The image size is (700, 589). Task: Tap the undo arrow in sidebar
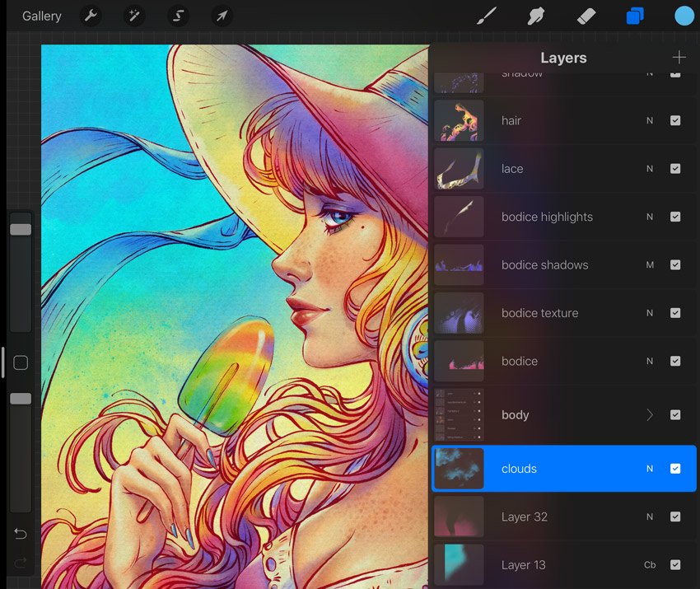(21, 535)
